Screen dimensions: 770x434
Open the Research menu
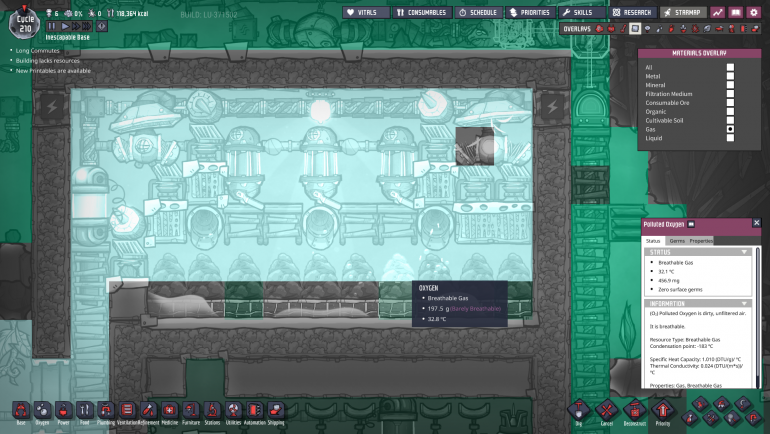tap(632, 12)
